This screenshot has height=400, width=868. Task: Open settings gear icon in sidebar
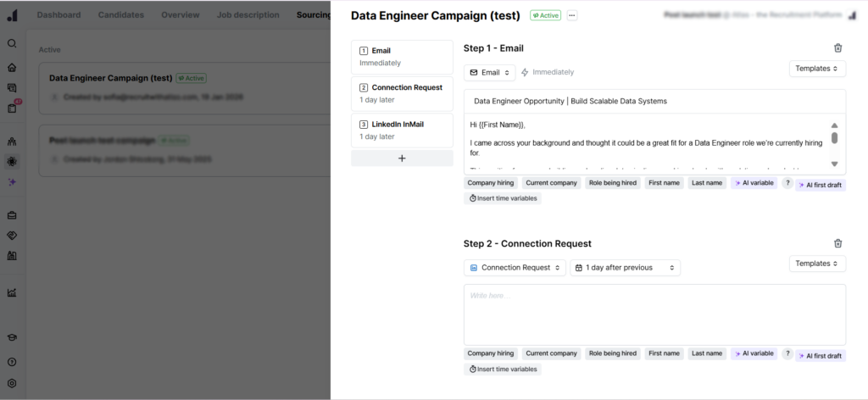[x=12, y=383]
